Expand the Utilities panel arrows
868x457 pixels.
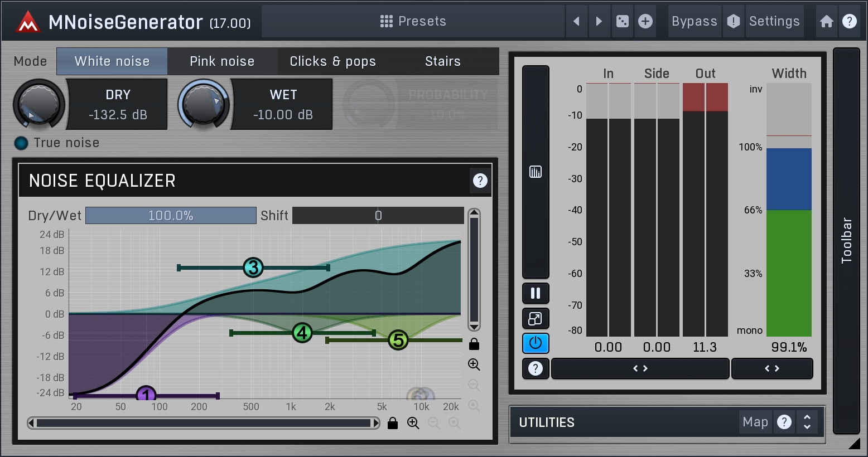pos(807,422)
